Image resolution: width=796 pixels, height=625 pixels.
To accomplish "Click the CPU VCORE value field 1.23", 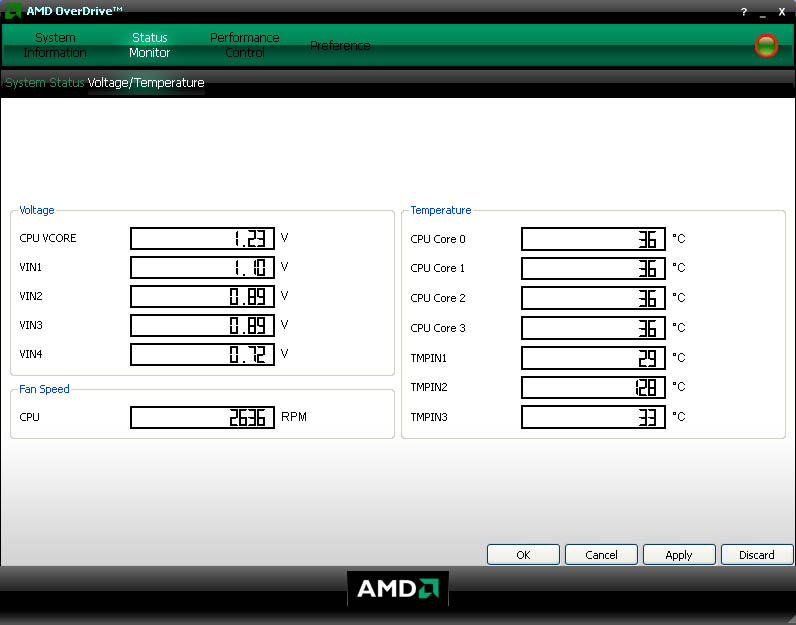I will coord(203,239).
